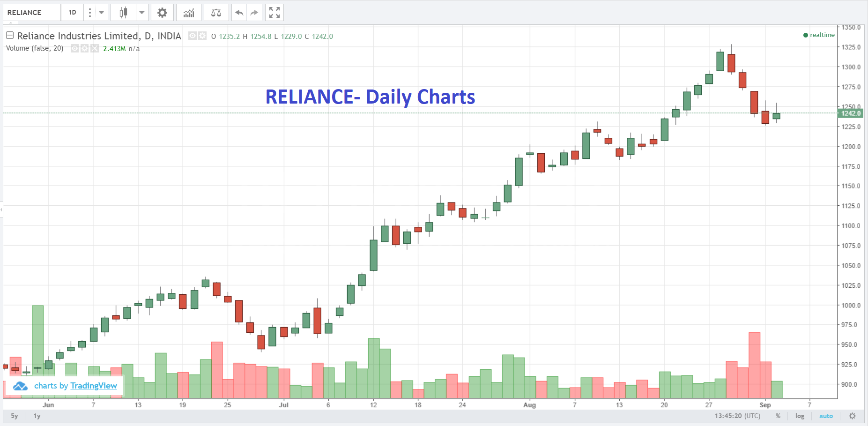The height and width of the screenshot is (426, 868).
Task: Toggle percent scale mode
Action: coord(778,416)
